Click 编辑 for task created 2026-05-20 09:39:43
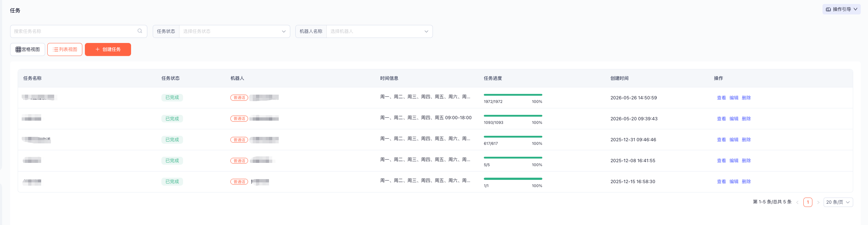Viewport: 868px width, 225px height. 734,119
